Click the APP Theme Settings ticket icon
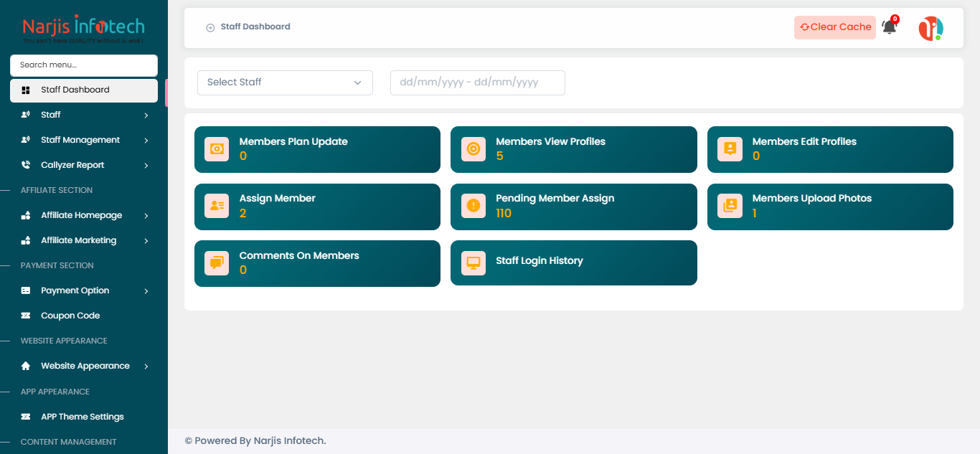This screenshot has height=454, width=980. point(26,417)
